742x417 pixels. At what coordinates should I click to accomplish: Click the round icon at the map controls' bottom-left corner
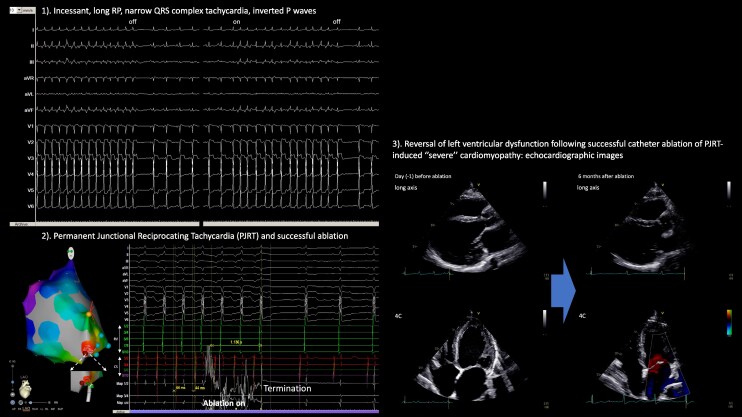pos(13,402)
